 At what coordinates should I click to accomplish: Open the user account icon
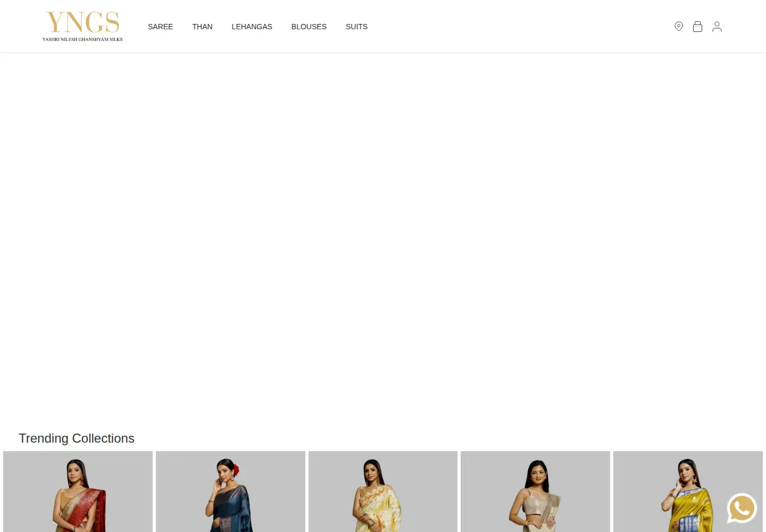[717, 27]
